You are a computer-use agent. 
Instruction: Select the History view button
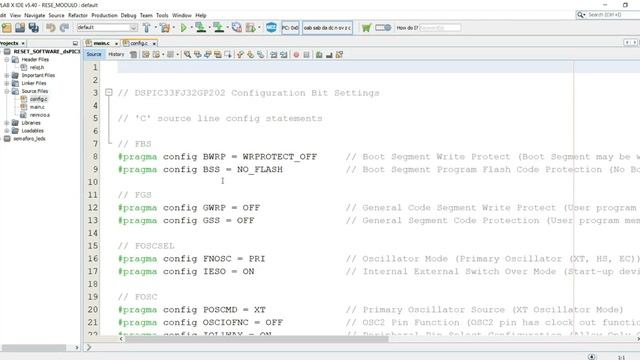click(116, 54)
